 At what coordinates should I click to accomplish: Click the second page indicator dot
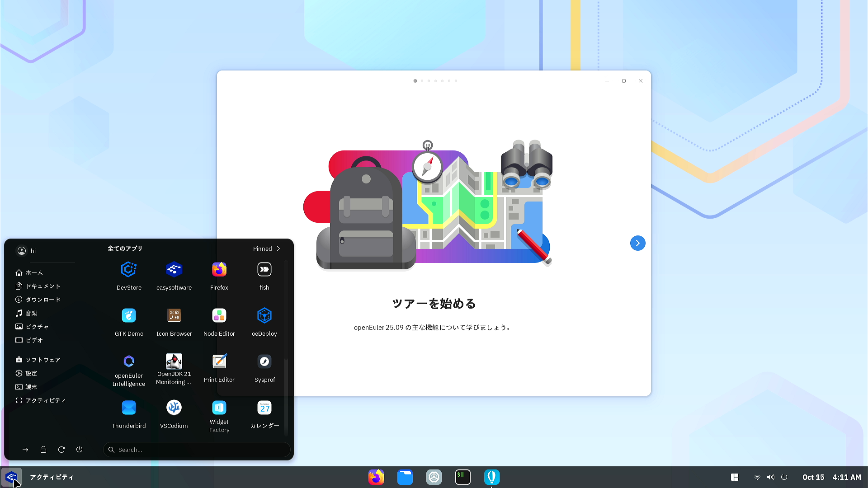click(x=422, y=81)
